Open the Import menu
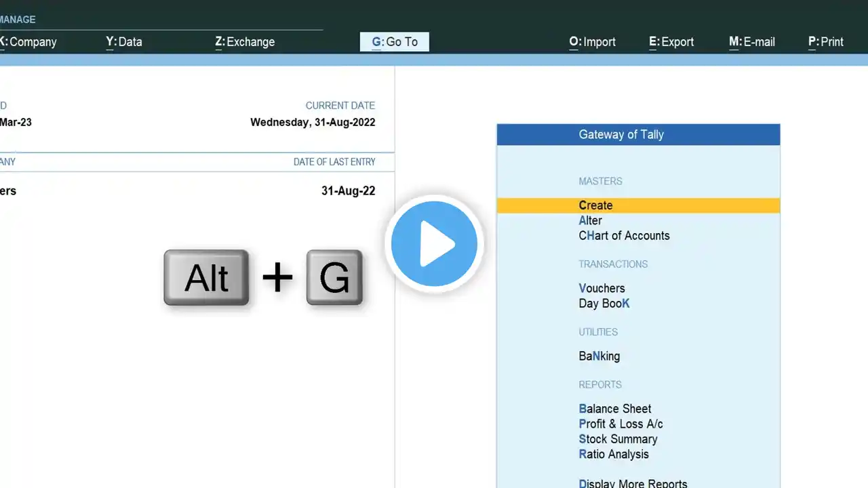This screenshot has height=488, width=868. click(593, 42)
